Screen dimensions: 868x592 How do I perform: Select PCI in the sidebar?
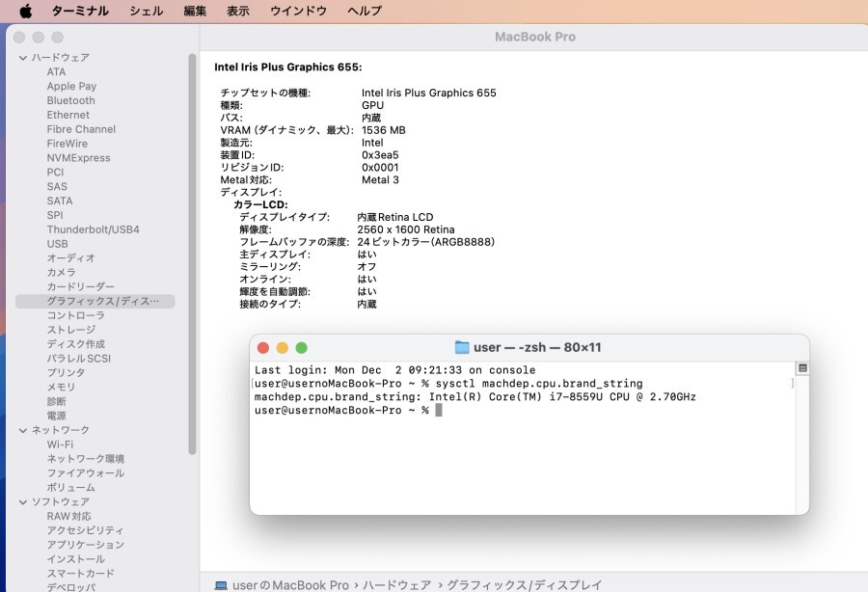click(55, 173)
